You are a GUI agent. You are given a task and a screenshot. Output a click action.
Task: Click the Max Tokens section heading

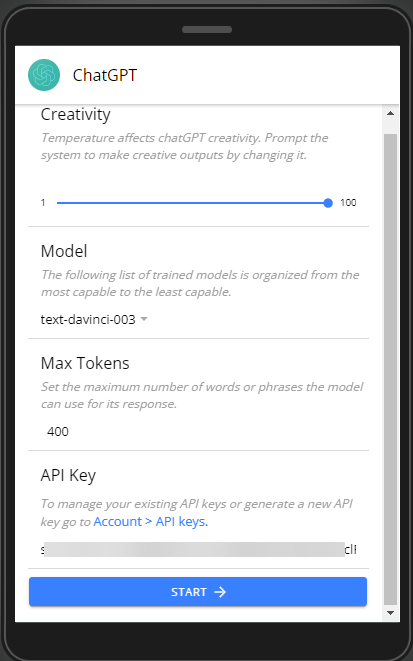click(x=85, y=363)
